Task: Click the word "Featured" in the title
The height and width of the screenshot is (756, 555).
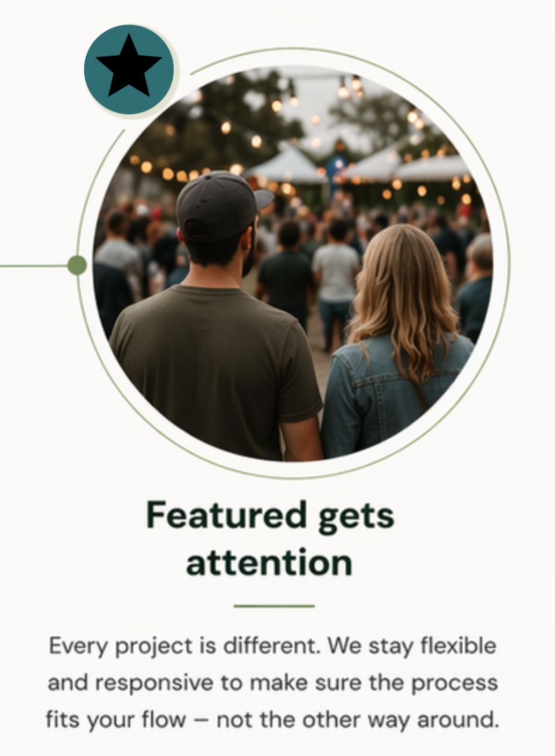Action: click(x=226, y=515)
